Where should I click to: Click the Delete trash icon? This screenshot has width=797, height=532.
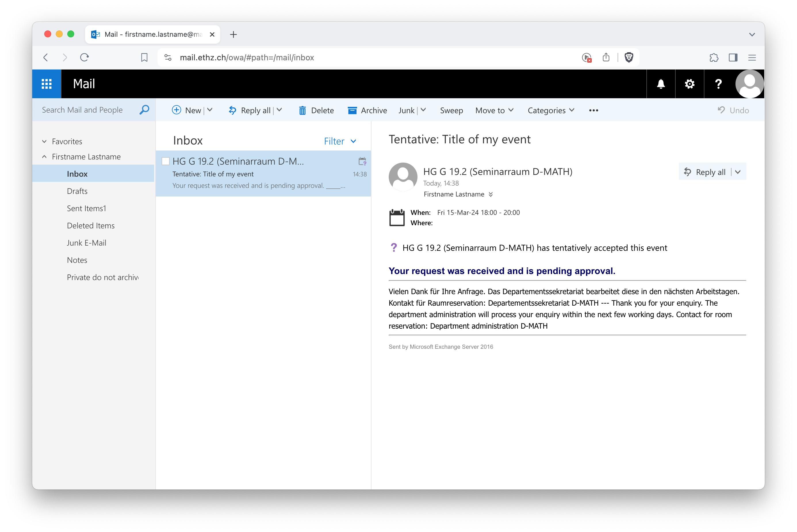(302, 110)
